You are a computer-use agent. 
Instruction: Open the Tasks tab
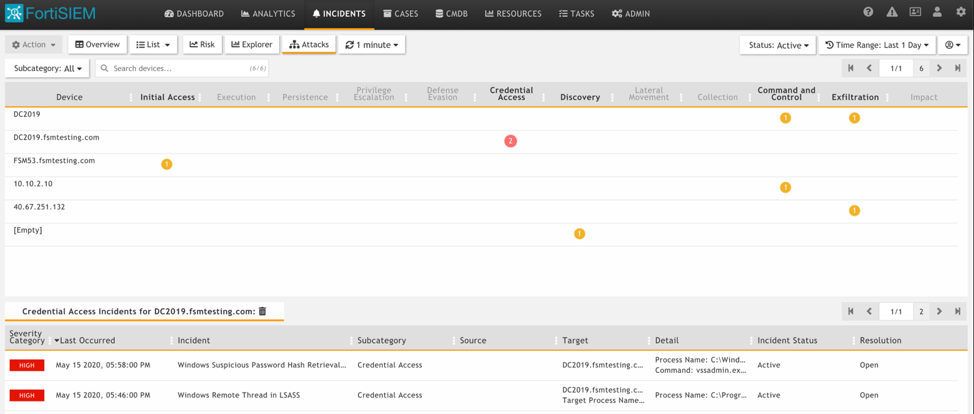(576, 14)
